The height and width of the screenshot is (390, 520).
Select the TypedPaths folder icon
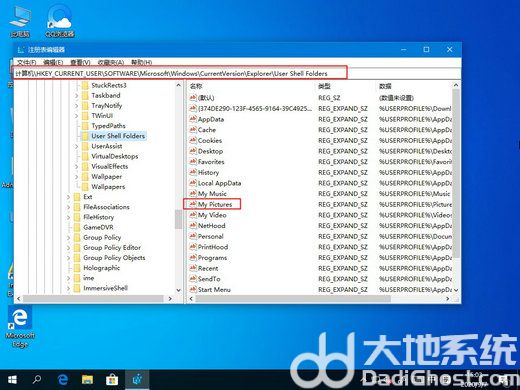click(x=85, y=126)
